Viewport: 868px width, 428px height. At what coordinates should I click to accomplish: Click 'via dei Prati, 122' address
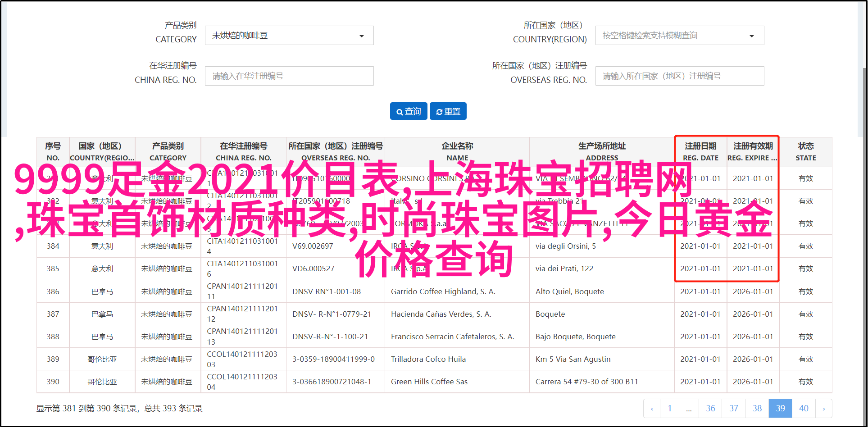tap(564, 269)
